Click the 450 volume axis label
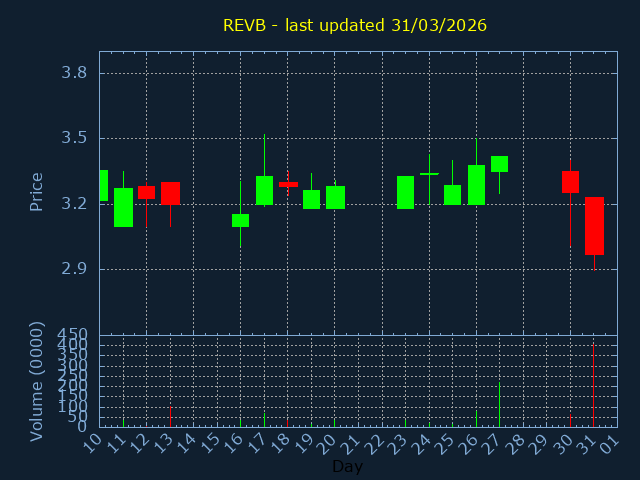This screenshot has width=640, height=480. coord(73,334)
